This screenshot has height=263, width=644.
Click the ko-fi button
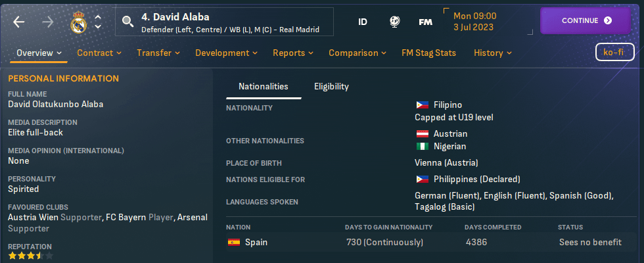coord(614,53)
